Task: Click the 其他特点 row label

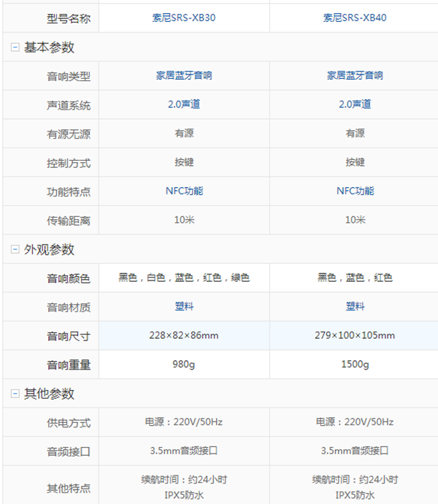Action: (x=69, y=488)
